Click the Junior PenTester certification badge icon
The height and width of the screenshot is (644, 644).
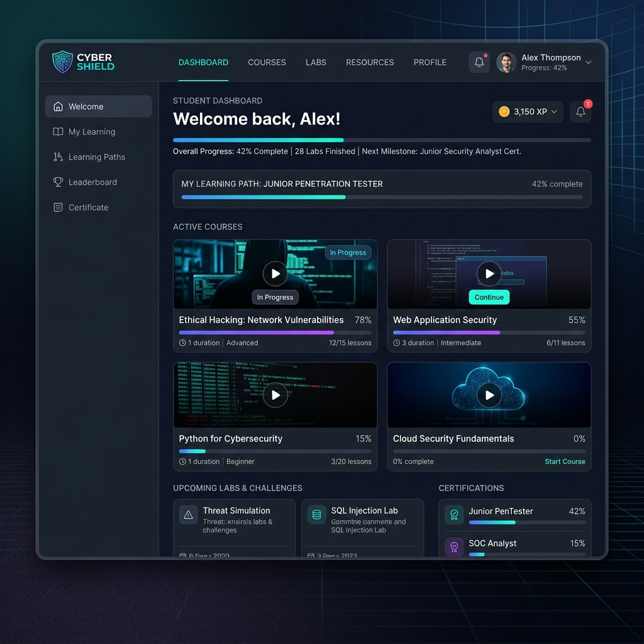453,515
